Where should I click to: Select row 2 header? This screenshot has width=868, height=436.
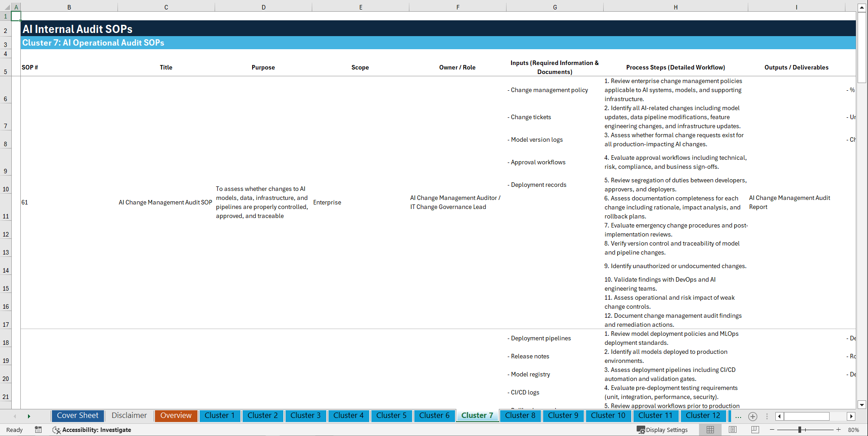5,28
